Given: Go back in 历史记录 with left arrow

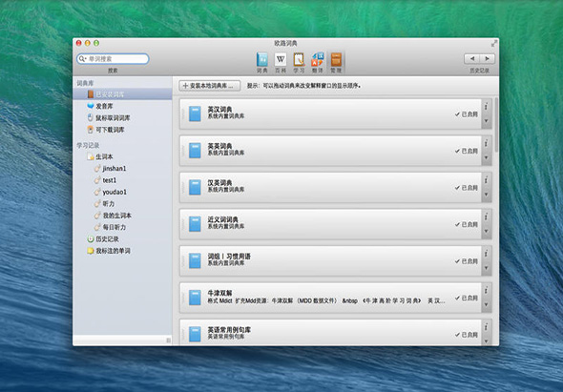Looking at the screenshot, I should [472, 58].
